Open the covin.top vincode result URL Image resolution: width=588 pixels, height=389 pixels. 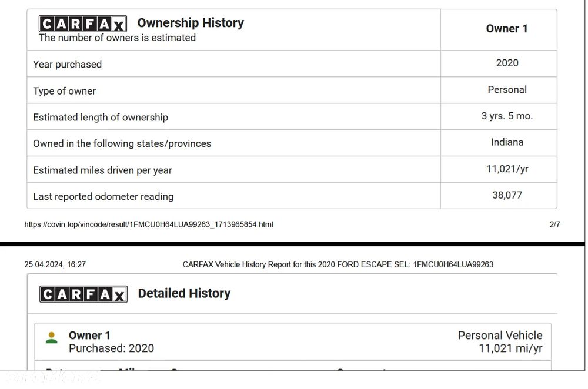[x=149, y=224]
